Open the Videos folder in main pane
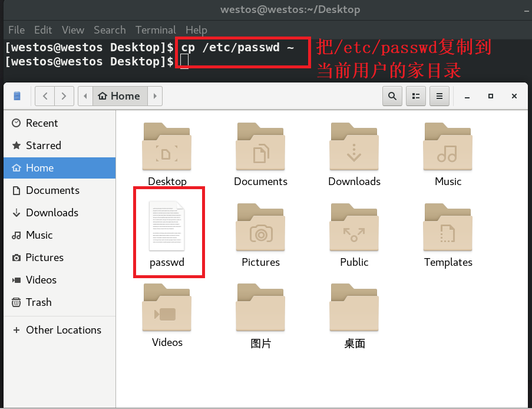This screenshot has height=409, width=532. [167, 308]
